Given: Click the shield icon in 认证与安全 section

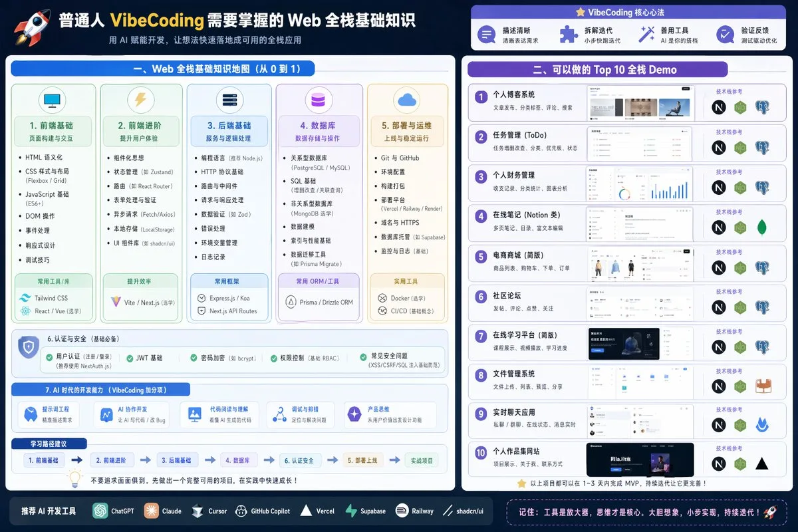Looking at the screenshot, I should [x=28, y=348].
